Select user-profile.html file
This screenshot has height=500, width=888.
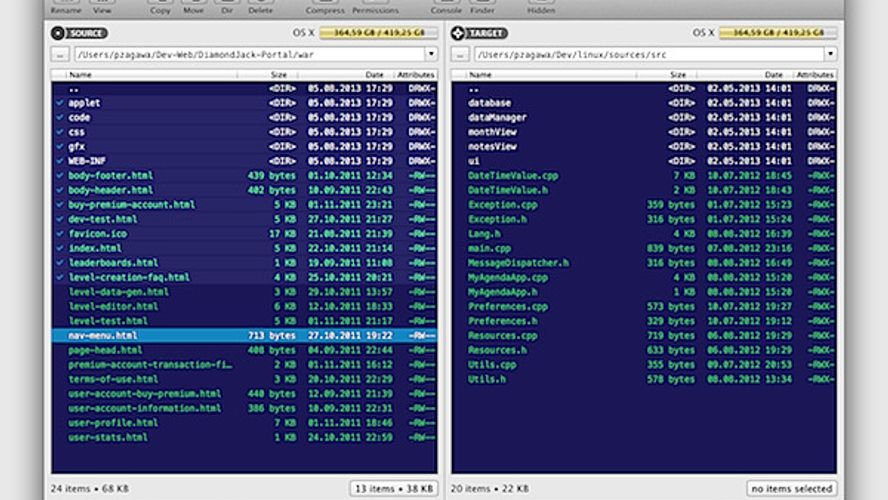click(x=244, y=422)
